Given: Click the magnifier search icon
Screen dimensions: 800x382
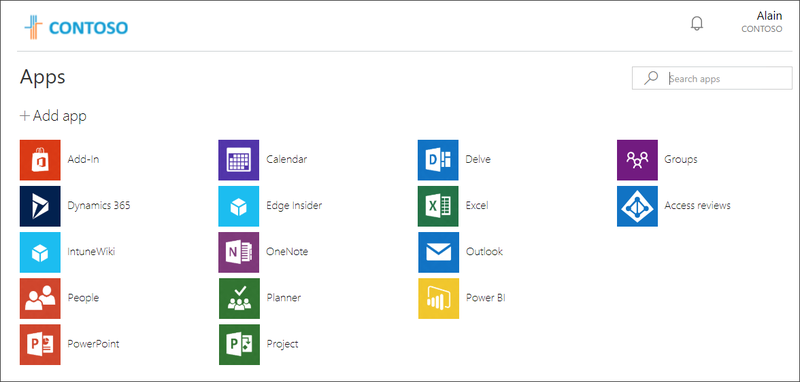Looking at the screenshot, I should (x=651, y=78).
